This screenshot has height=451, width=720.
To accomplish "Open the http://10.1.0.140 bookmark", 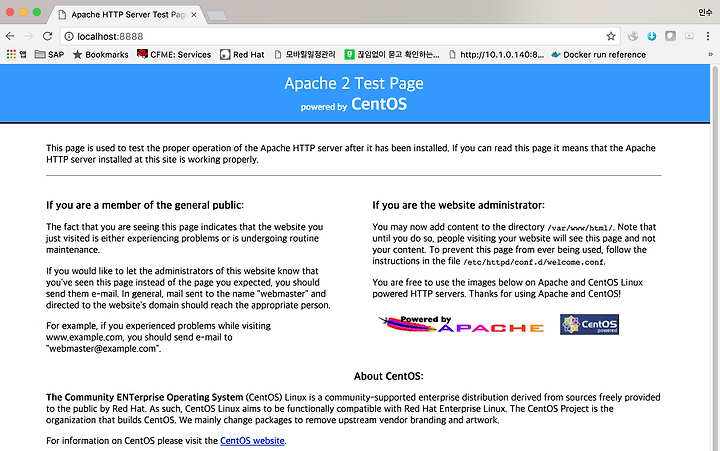I will coord(496,55).
